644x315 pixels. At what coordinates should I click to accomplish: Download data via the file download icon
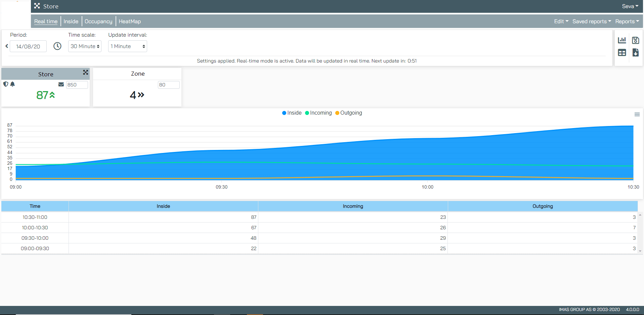click(636, 53)
